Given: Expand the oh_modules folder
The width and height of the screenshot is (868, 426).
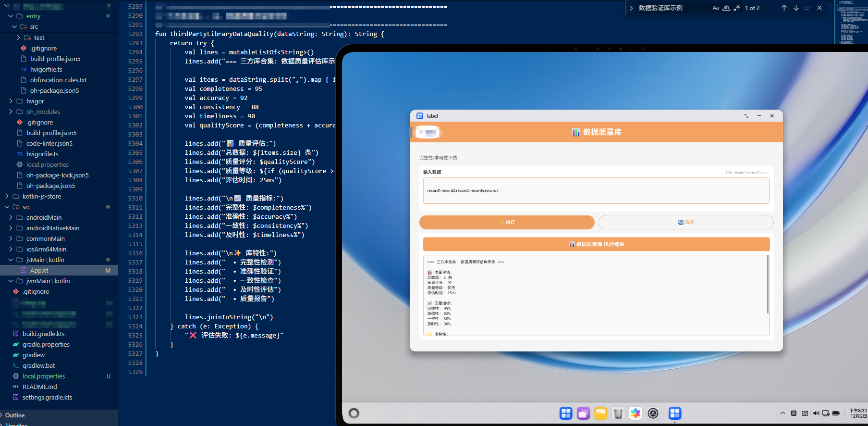Looking at the screenshot, I should (x=11, y=112).
